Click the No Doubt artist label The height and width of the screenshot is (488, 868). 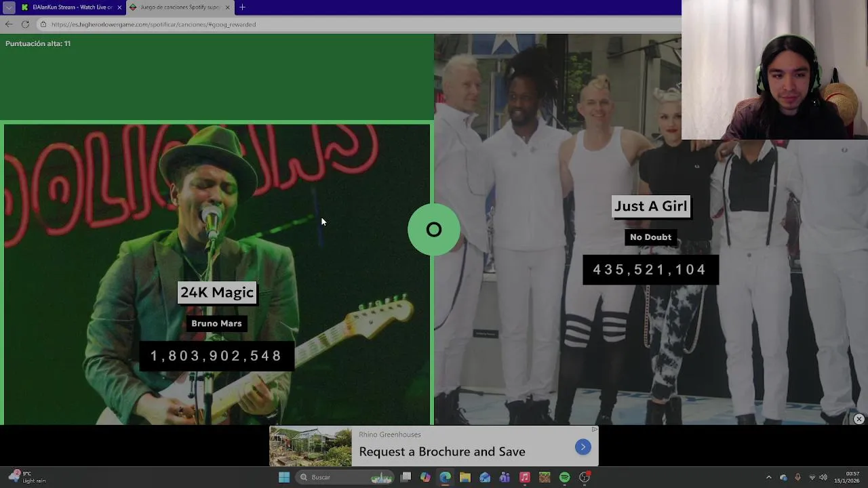point(650,237)
